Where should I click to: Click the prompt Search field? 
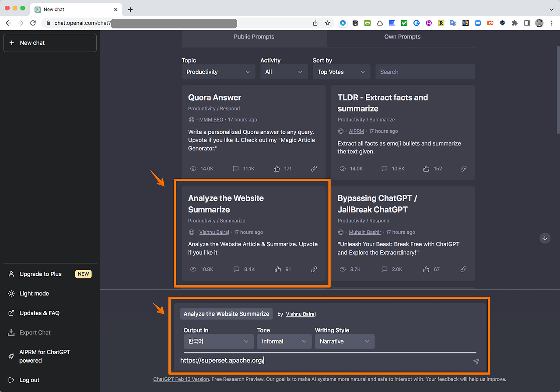tap(425, 72)
